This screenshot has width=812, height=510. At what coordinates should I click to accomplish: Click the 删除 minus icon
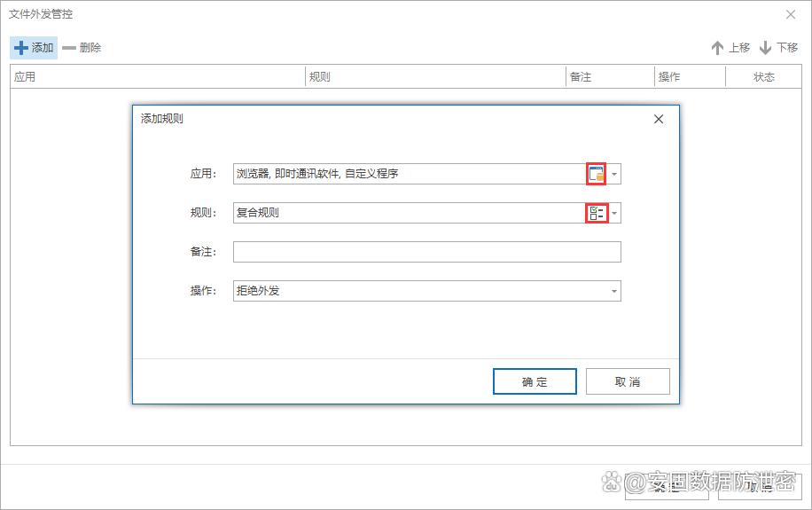tap(69, 48)
